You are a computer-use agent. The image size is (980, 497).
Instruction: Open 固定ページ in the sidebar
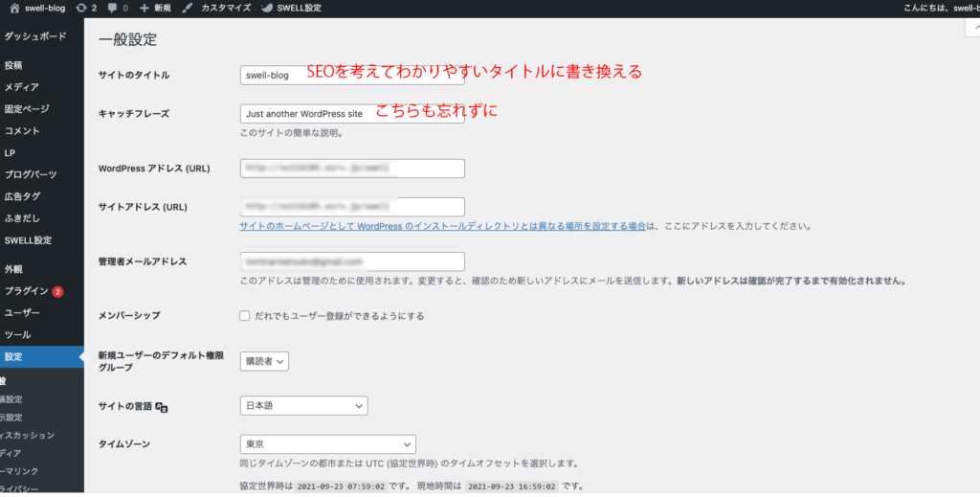(x=27, y=109)
